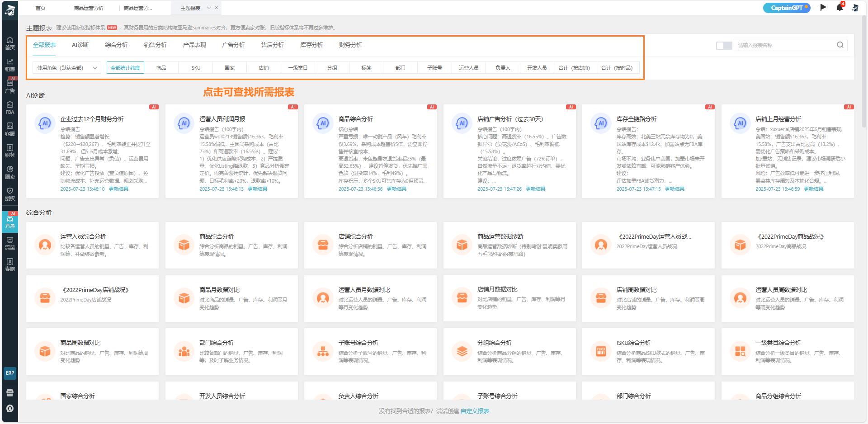Click the ERP badge in sidebar
868x424 pixels.
pyautogui.click(x=10, y=373)
